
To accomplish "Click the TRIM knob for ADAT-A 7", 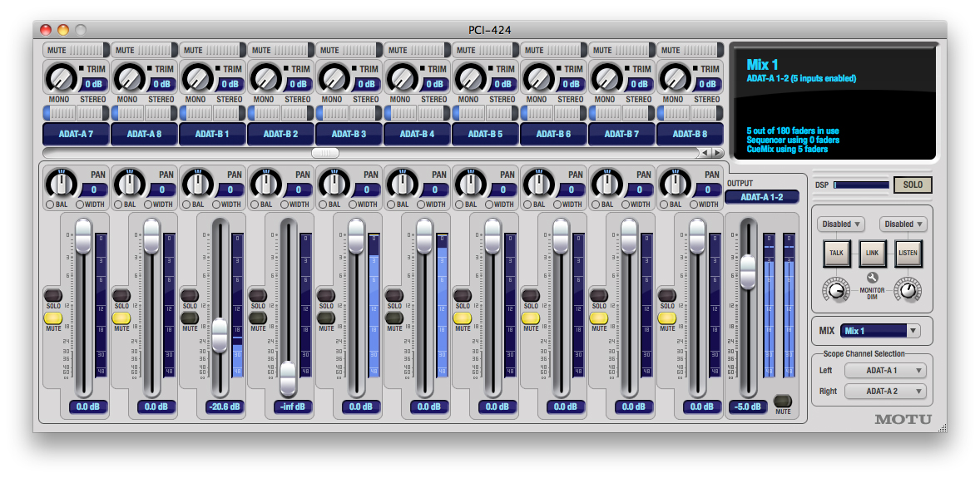I will [60, 77].
